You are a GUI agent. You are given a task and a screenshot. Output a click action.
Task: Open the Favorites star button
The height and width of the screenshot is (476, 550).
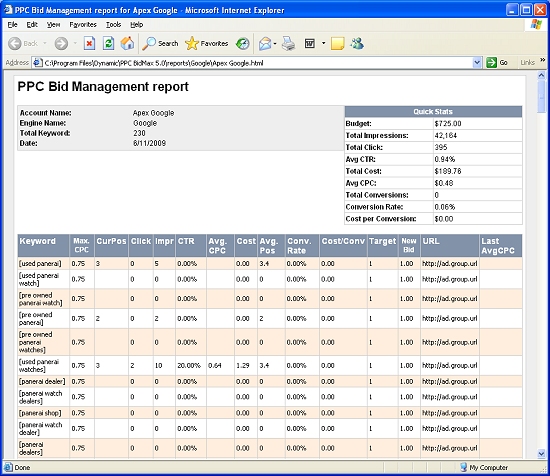(x=207, y=43)
